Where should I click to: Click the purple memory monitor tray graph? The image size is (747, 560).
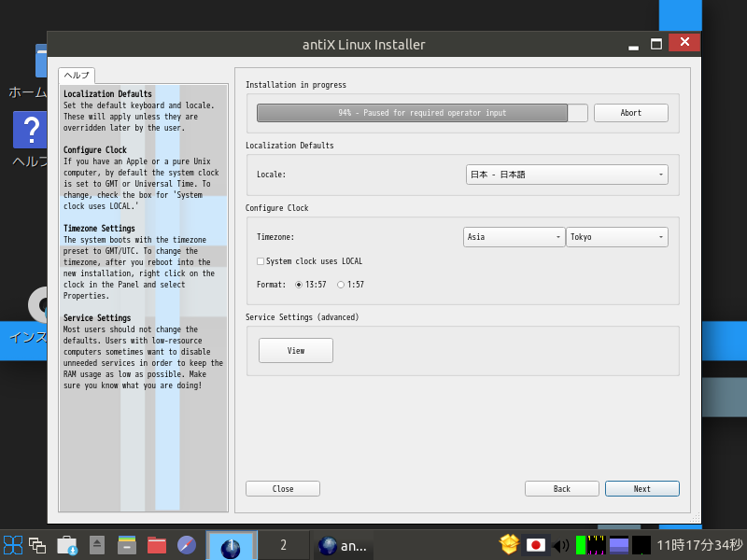pos(619,545)
